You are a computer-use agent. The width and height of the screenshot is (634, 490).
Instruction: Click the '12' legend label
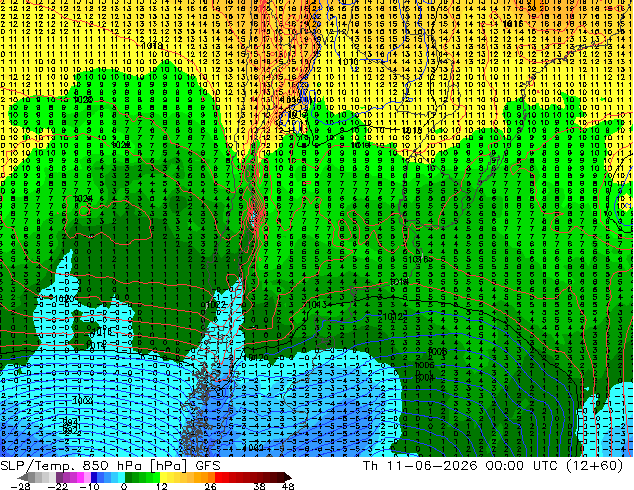162,486
